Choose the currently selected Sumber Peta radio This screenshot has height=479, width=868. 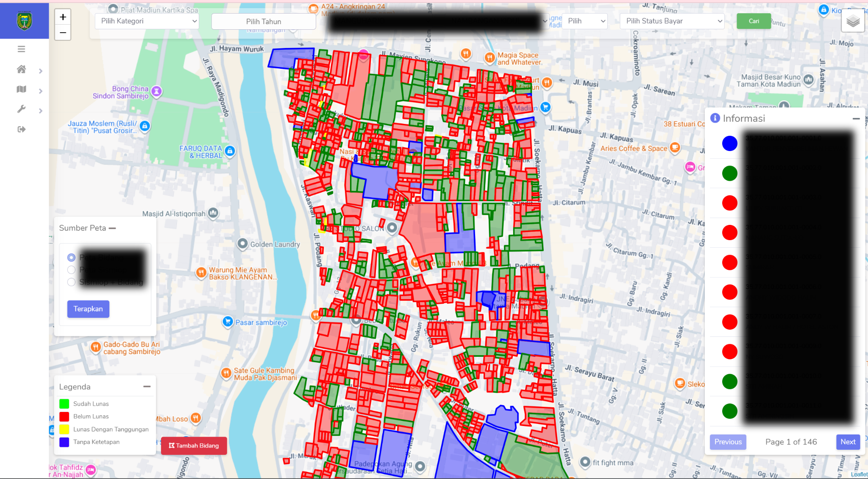point(71,258)
